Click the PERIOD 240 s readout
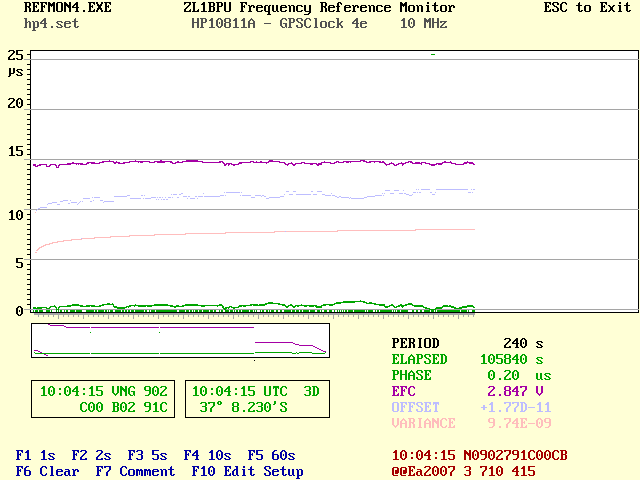640x480 pixels. click(x=468, y=343)
